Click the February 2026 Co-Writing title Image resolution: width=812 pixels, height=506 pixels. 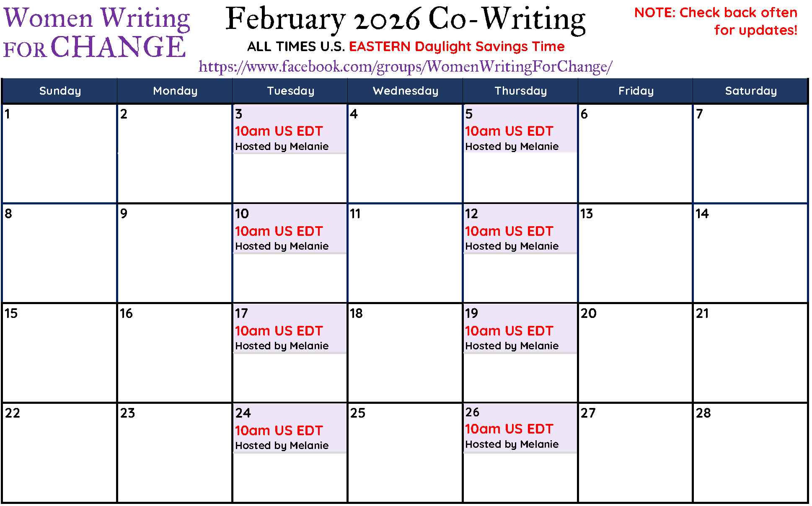(405, 20)
